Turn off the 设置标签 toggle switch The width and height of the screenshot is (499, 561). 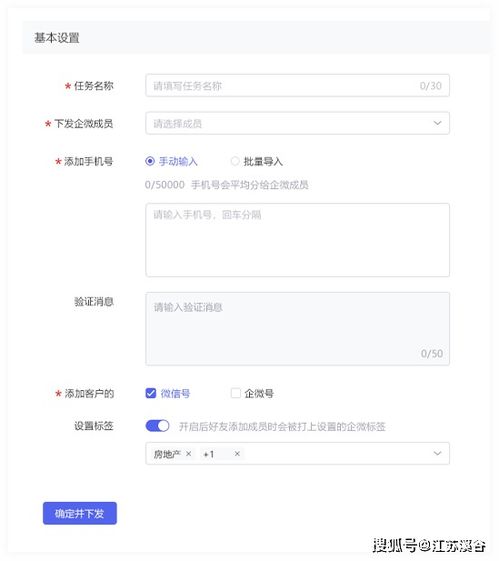[x=157, y=426]
